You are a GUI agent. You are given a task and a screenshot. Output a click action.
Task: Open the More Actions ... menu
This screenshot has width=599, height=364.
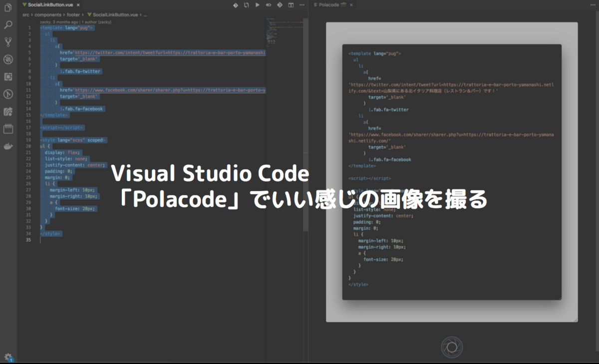tap(301, 5)
